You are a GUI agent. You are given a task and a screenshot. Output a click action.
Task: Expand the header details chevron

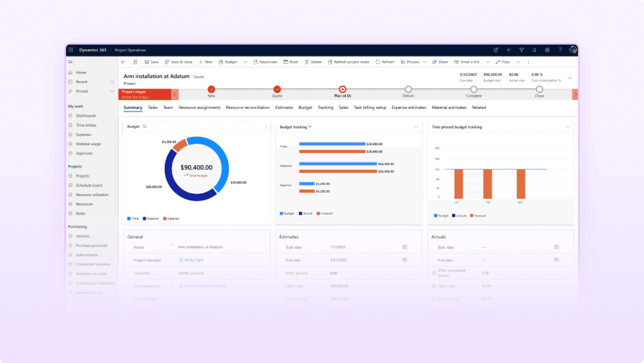(x=570, y=78)
